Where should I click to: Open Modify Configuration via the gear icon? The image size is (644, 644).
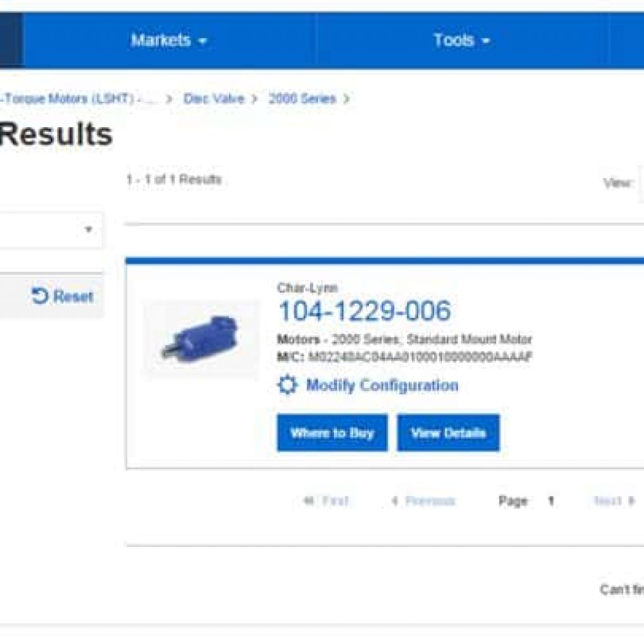coord(288,386)
